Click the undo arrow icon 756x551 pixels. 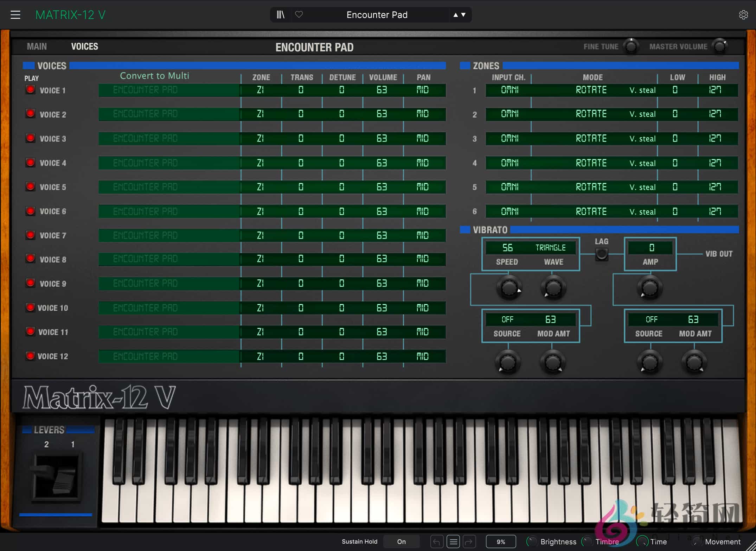[437, 541]
